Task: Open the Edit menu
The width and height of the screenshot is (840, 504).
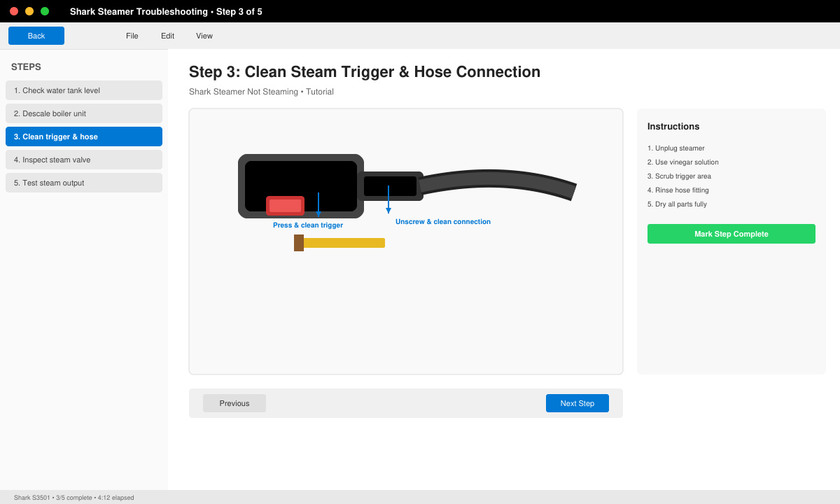Action: [168, 36]
